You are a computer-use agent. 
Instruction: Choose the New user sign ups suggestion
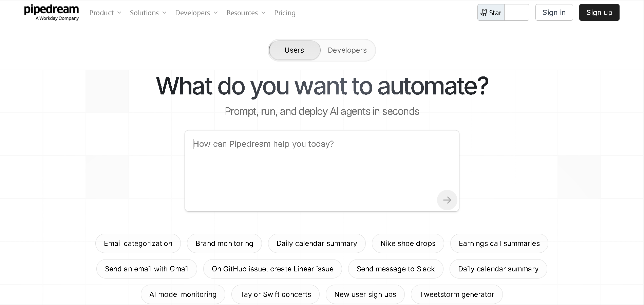pyautogui.click(x=365, y=294)
